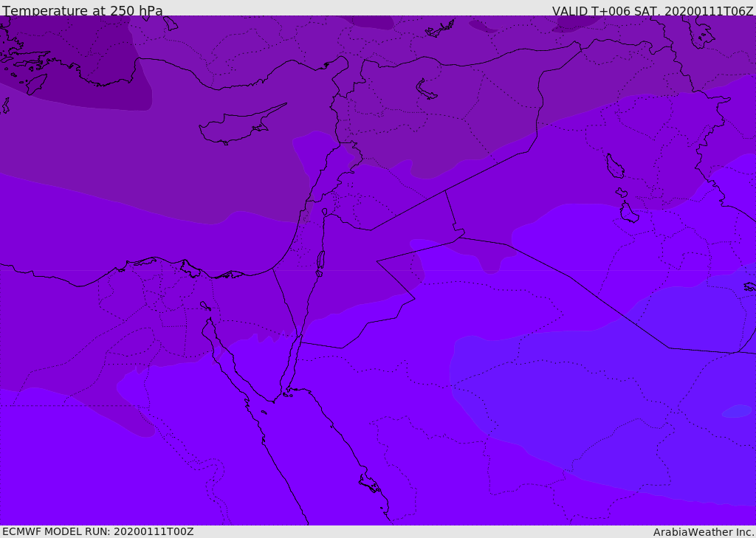This screenshot has height=538, width=756.
Task: Click the islands in the southern Red Sea
Action: coord(369,483)
